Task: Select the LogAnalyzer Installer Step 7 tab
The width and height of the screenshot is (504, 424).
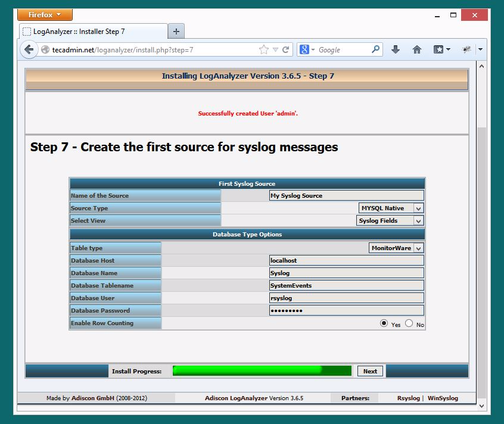Action: pyautogui.click(x=93, y=32)
